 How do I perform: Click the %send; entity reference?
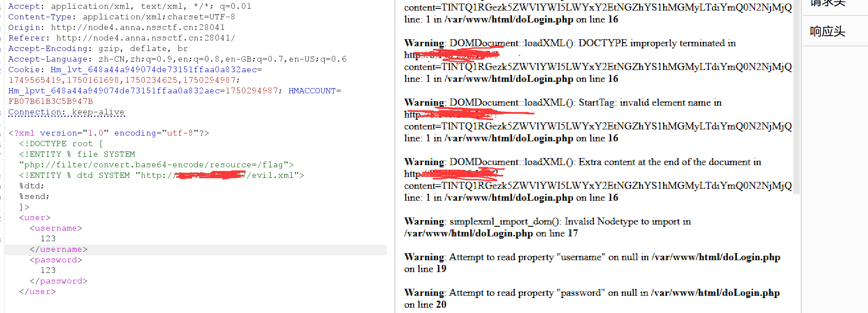34,196
